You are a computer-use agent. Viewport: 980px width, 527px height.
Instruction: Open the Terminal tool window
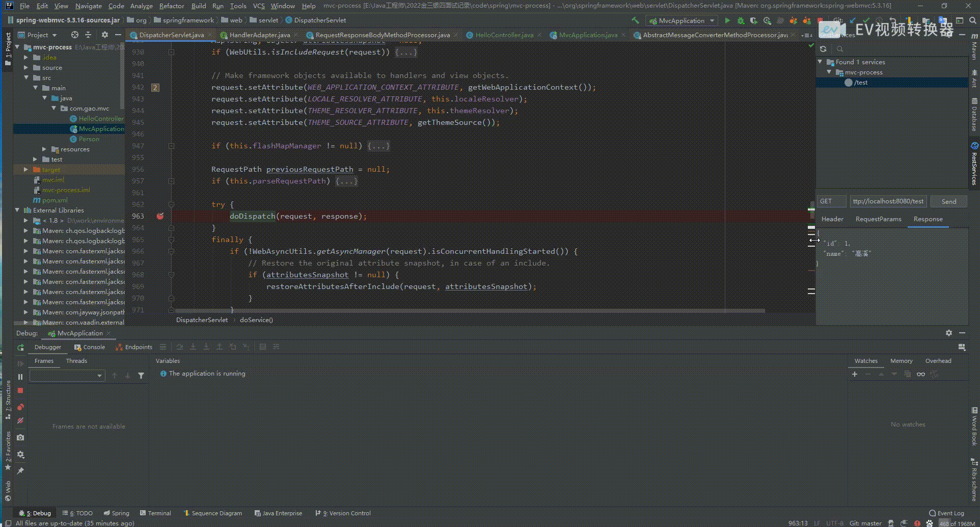point(155,513)
